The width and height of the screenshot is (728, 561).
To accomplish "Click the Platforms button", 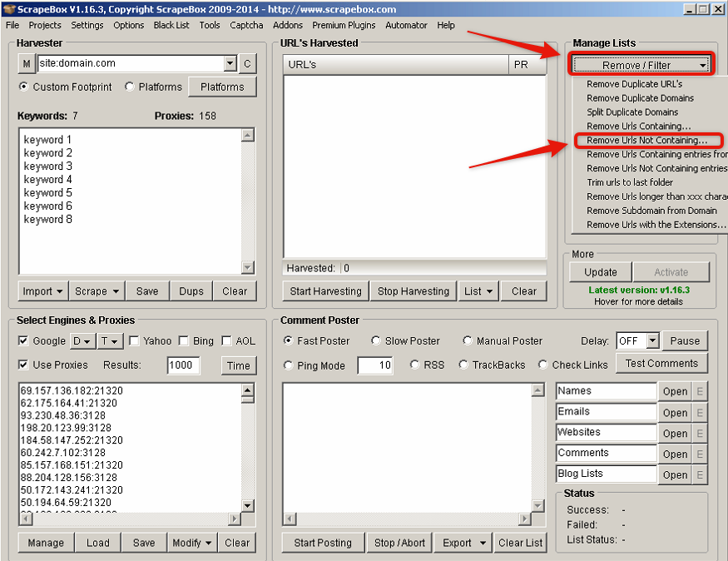I will (x=222, y=87).
